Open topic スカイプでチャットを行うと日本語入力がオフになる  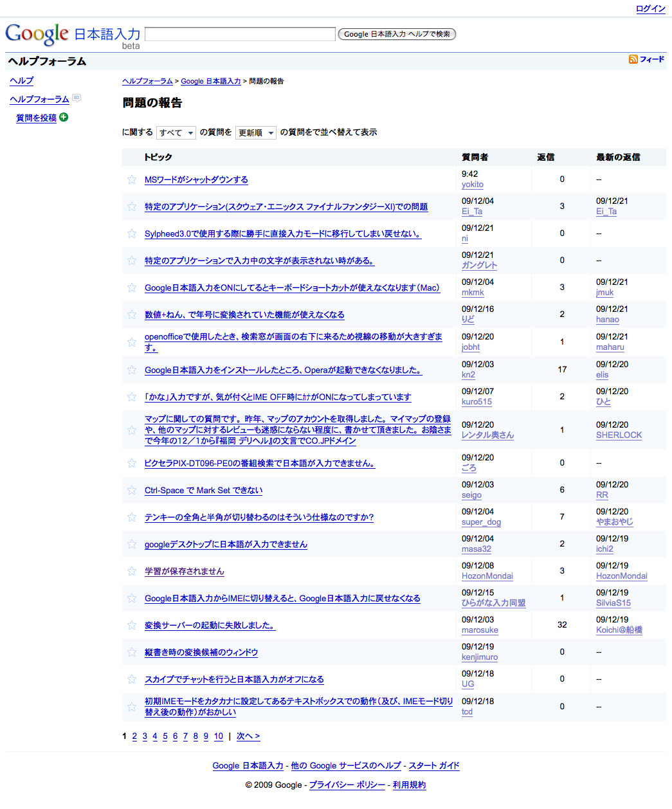coord(234,679)
